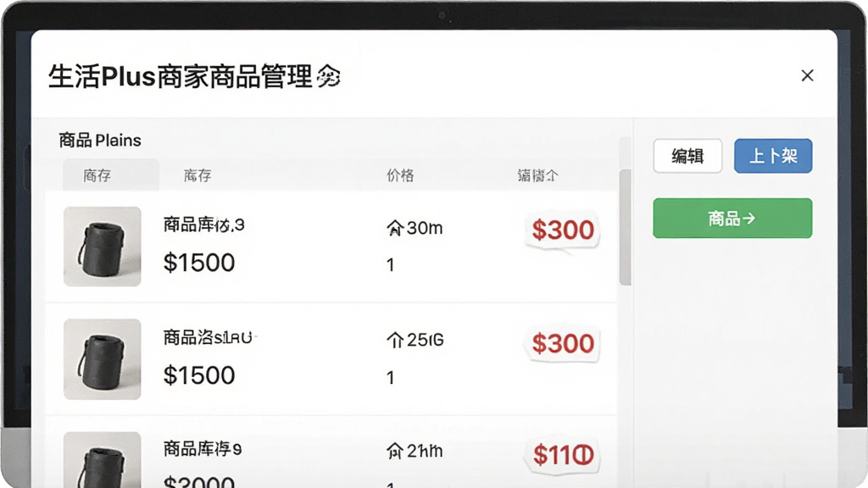The height and width of the screenshot is (488, 868).
Task: Click the red $300 tag in 25IG row
Action: (x=563, y=344)
